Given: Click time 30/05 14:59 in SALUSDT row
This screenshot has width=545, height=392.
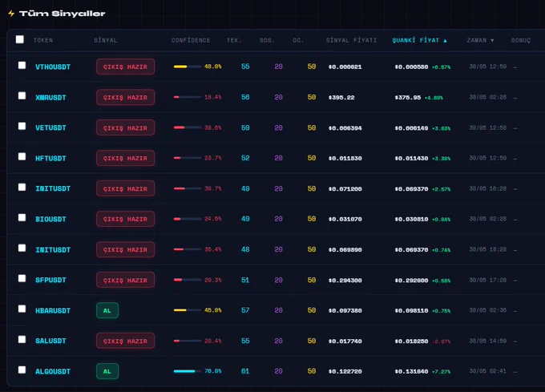Looking at the screenshot, I should pos(487,341).
